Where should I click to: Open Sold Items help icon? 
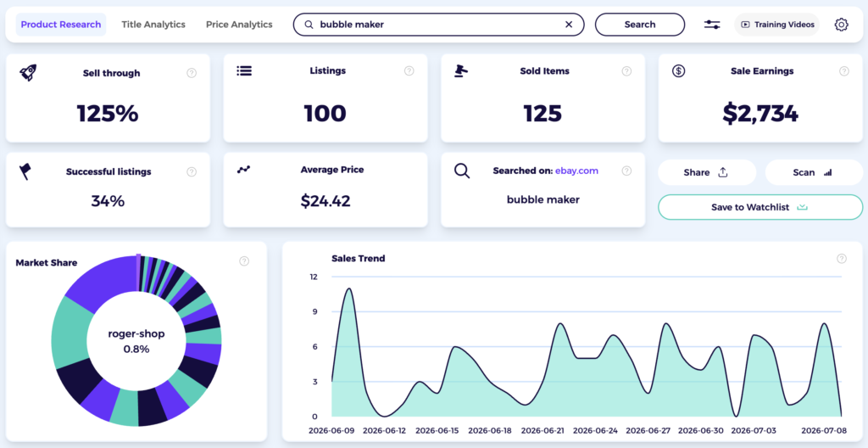pos(626,71)
